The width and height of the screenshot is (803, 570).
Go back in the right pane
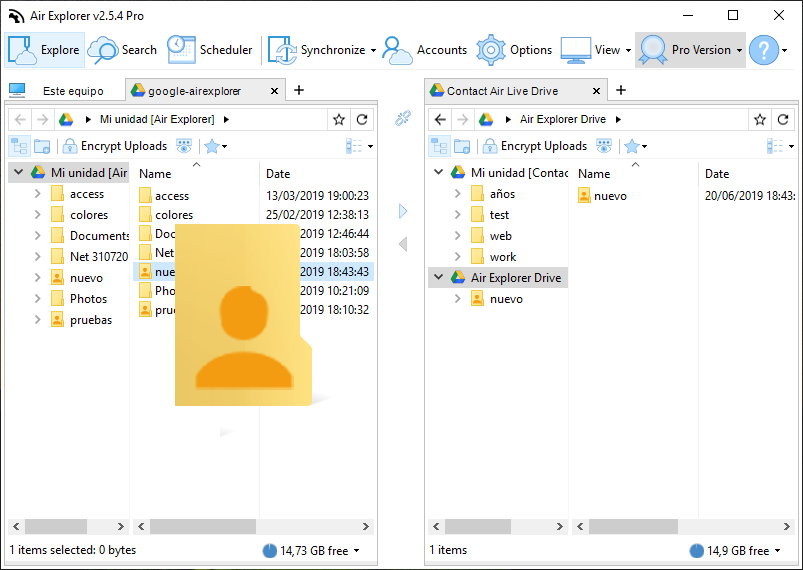pos(440,119)
